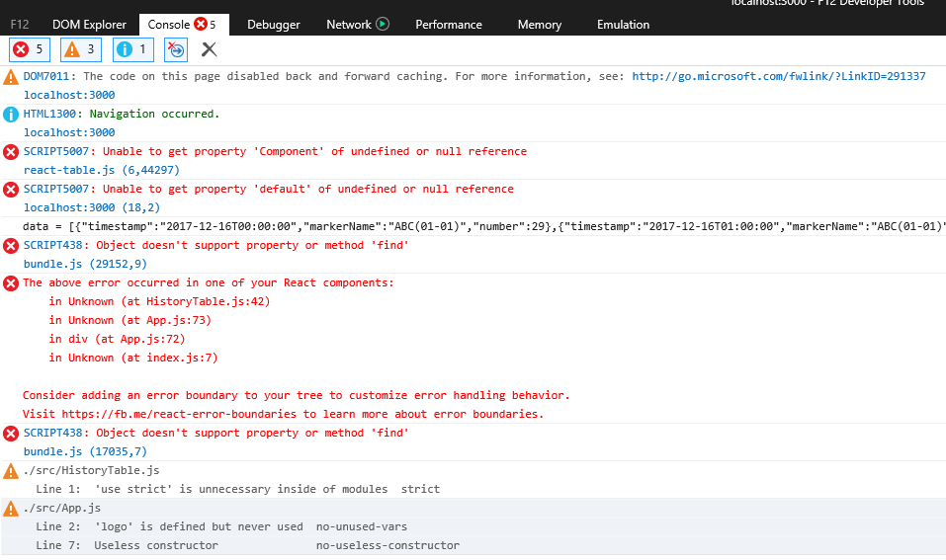The height and width of the screenshot is (560, 946).
Task: Click warning icon beside ./src/HistoryTable.js
Action: pos(11,471)
